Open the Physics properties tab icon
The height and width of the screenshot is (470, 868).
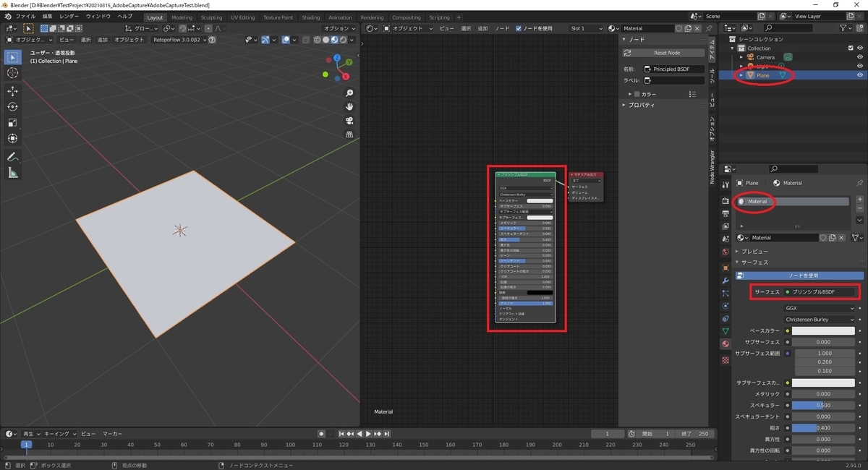click(726, 306)
